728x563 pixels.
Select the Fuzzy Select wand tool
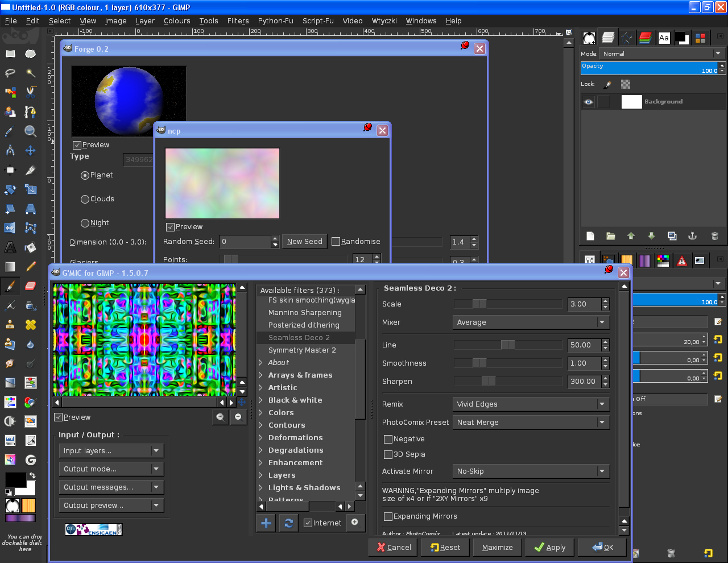click(31, 73)
